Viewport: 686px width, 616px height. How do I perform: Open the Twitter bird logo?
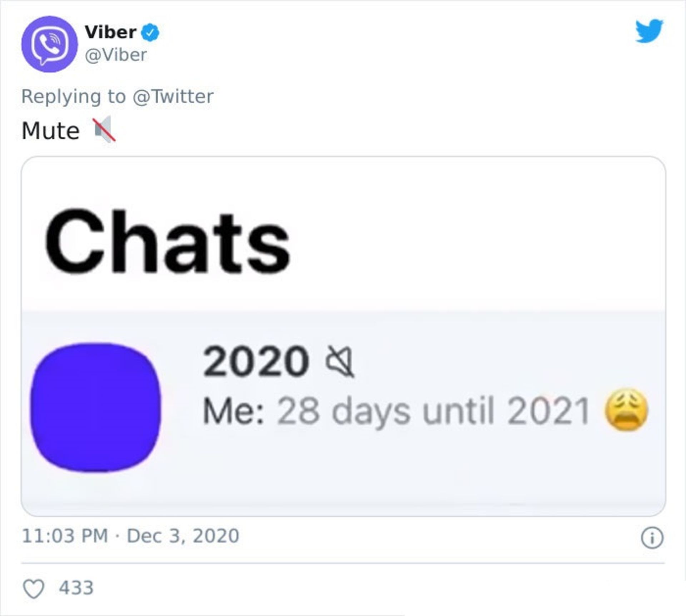coord(649,31)
